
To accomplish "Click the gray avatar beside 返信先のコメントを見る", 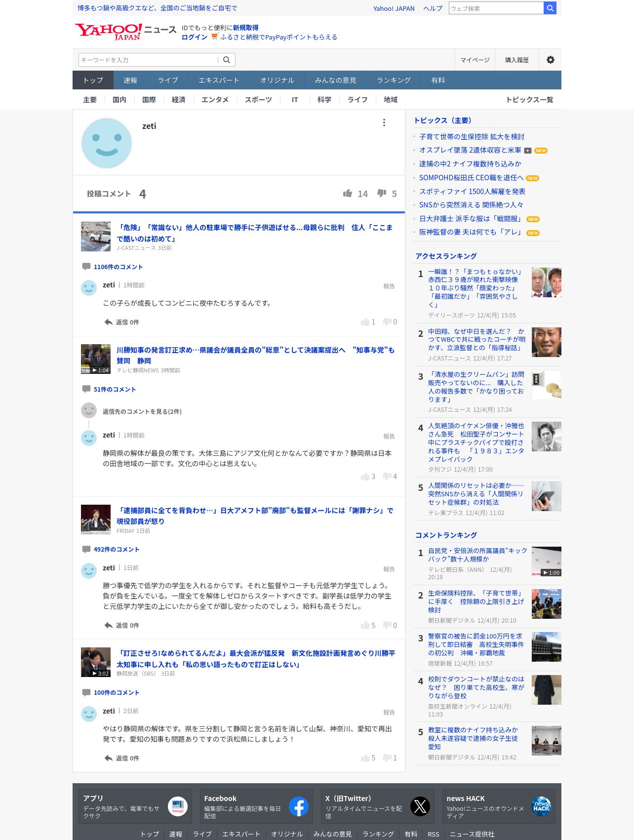I will coord(89,410).
